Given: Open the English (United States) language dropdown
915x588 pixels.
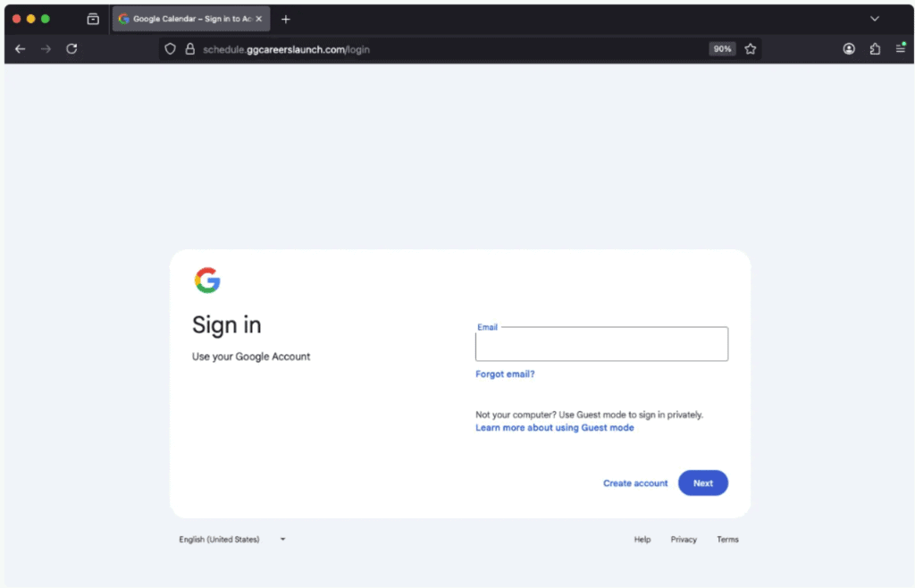Looking at the screenshot, I should 232,540.
